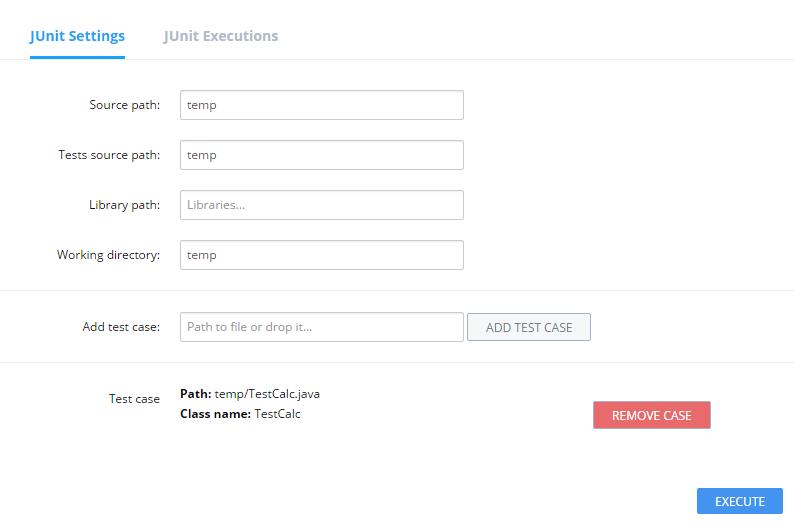Click the Library path label
Image resolution: width=794 pixels, height=527 pixels.
pyautogui.click(x=124, y=205)
